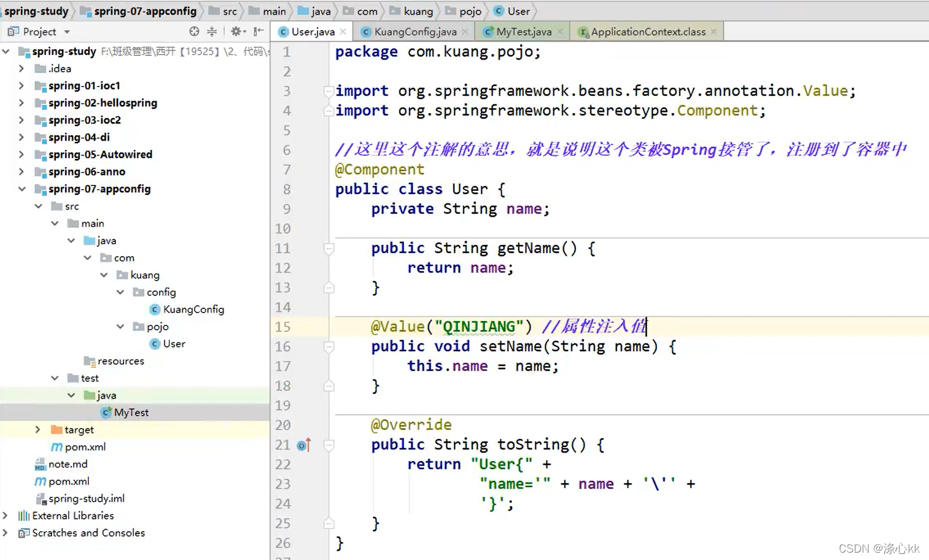Expand the spring-04-di module
929x560 pixels.
pos(21,138)
